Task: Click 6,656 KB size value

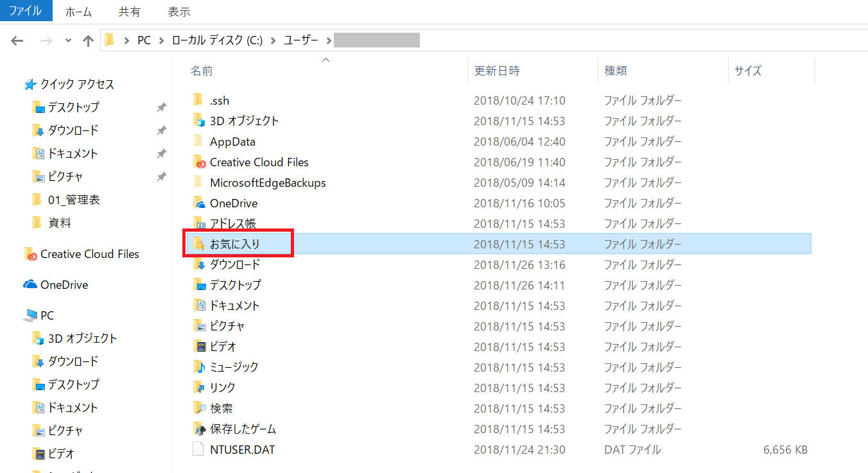Action: pyautogui.click(x=786, y=450)
